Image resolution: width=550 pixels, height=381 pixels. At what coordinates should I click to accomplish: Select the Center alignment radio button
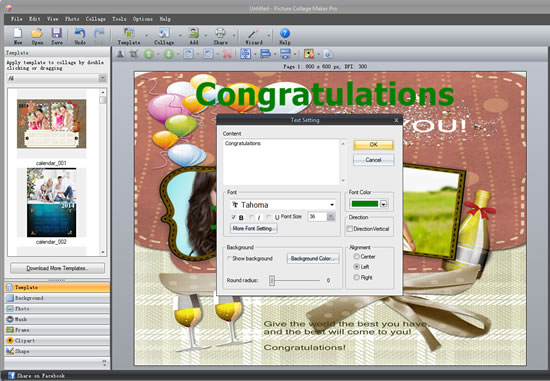[x=356, y=256]
